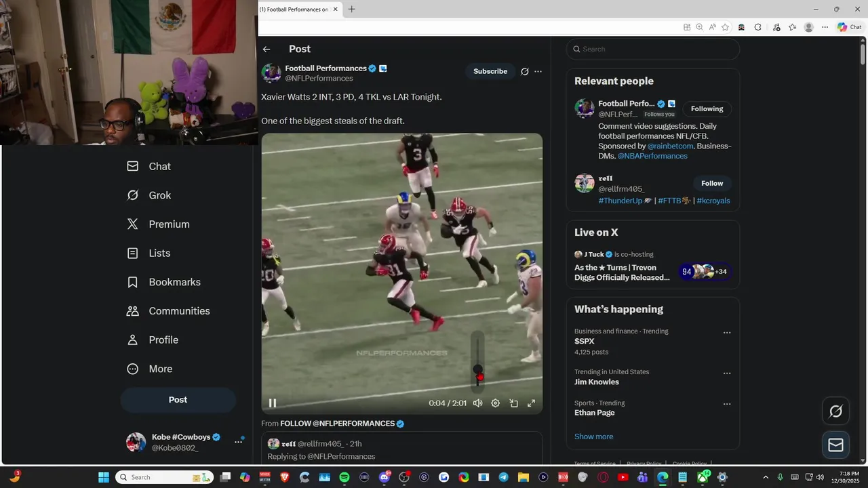Open FOLLOW @NFLPERFORMANCES source link
The width and height of the screenshot is (868, 488).
[337, 424]
